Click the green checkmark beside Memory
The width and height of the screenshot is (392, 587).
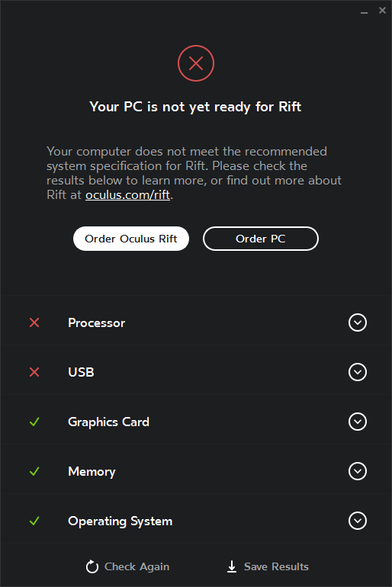(x=34, y=471)
